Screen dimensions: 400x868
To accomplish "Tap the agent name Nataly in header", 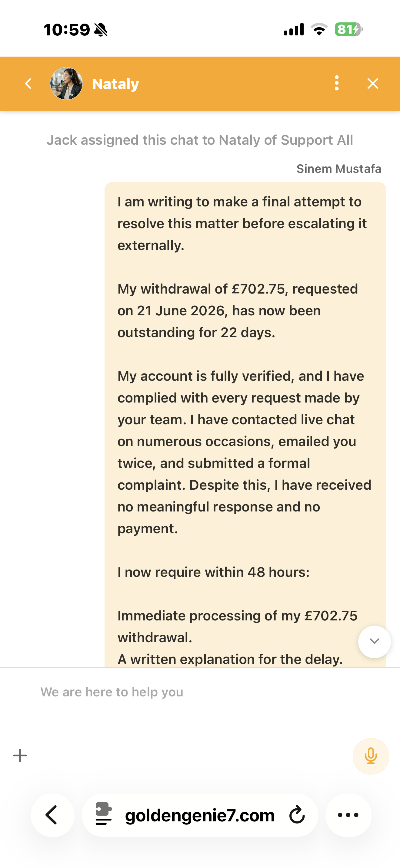I will [116, 84].
